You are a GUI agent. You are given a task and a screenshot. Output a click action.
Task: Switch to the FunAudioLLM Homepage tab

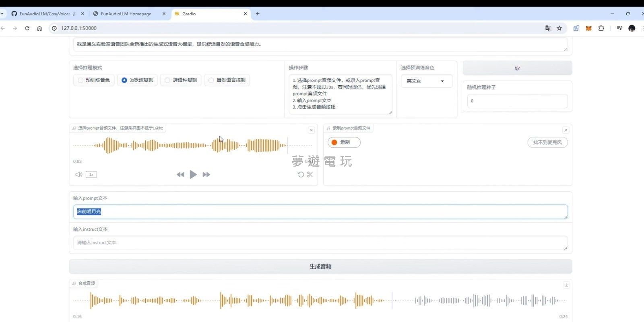click(126, 14)
